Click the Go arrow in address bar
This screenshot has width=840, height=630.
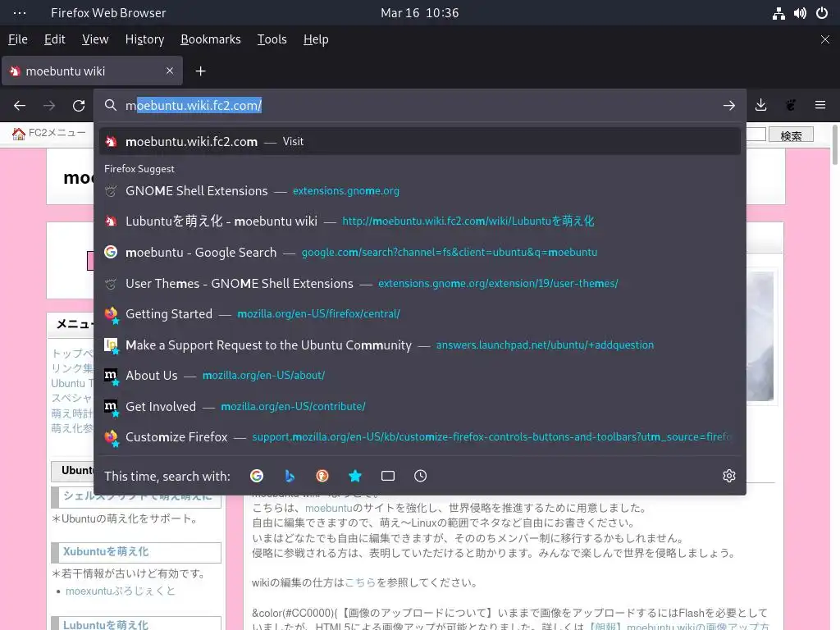click(729, 106)
